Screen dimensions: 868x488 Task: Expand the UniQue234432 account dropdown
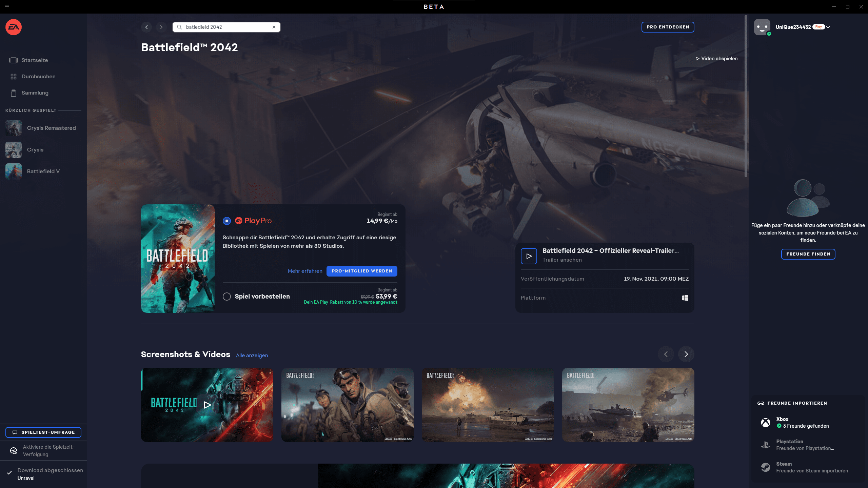pos(828,27)
